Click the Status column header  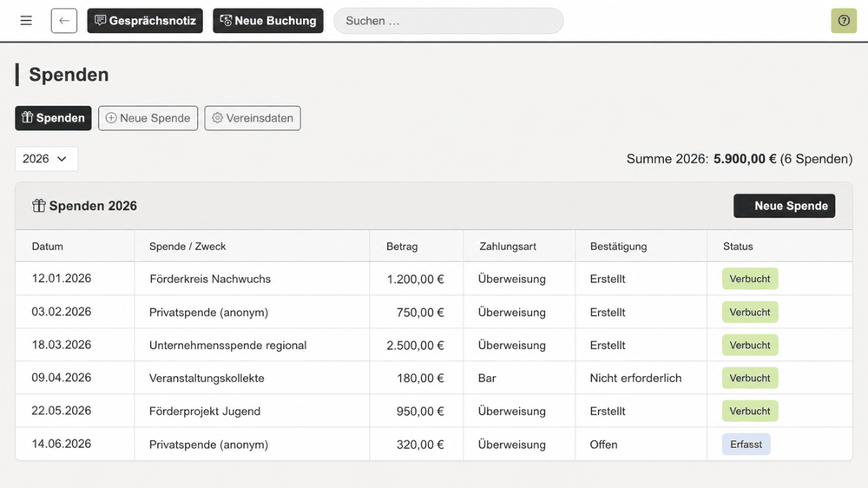click(x=738, y=247)
